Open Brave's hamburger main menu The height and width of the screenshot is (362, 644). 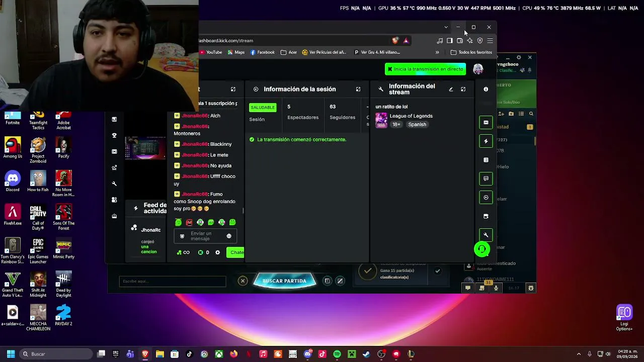490,41
